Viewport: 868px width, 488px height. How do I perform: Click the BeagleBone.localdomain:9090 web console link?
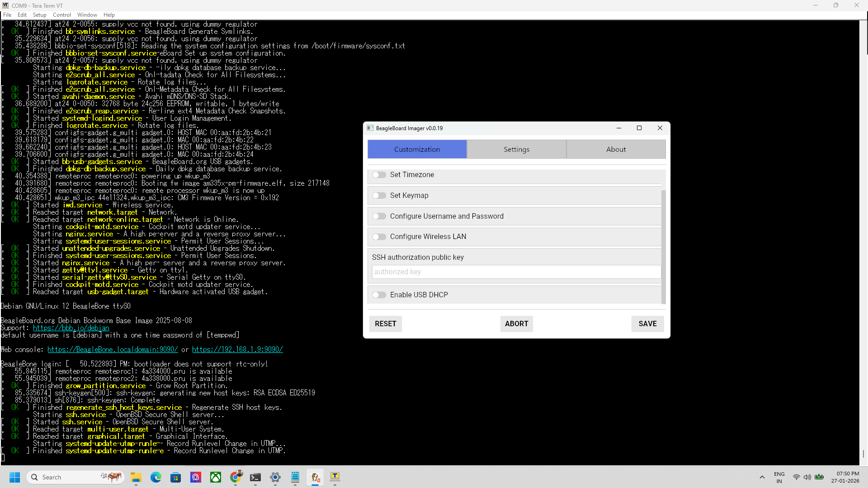(113, 350)
